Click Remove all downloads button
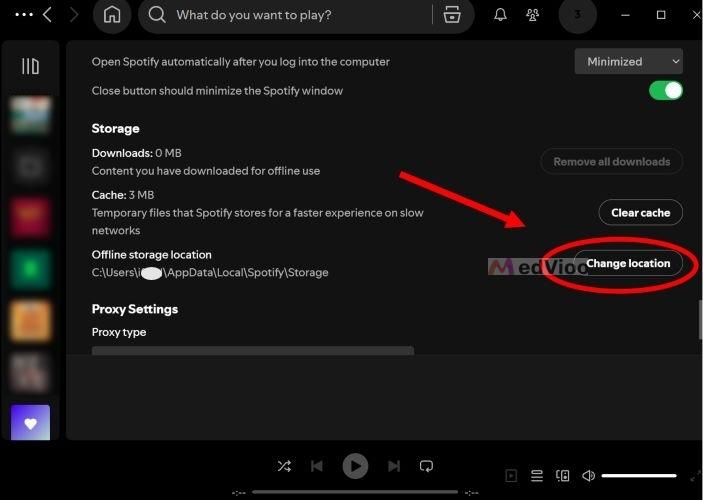 click(x=612, y=161)
